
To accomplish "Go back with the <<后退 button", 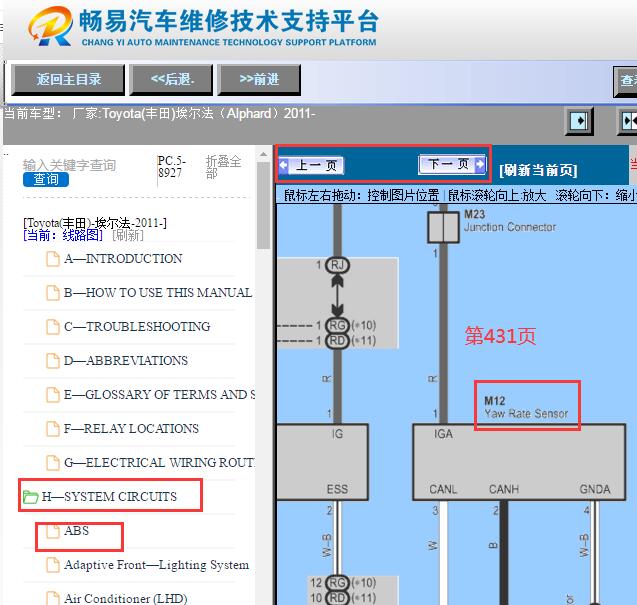I will coord(171,79).
